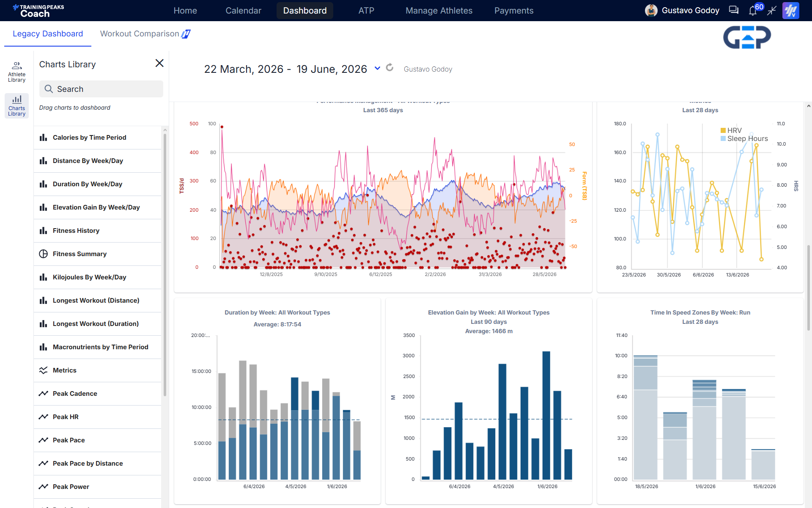Viewport: 812px width, 508px height.
Task: Click the GP coach logo
Action: (747, 37)
